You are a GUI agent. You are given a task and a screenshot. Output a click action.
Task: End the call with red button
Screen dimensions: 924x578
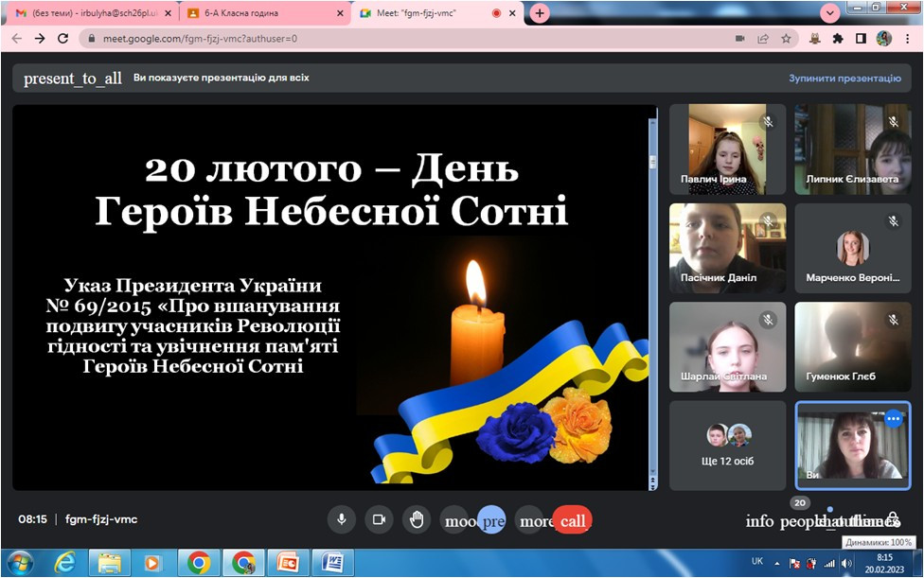pyautogui.click(x=572, y=520)
